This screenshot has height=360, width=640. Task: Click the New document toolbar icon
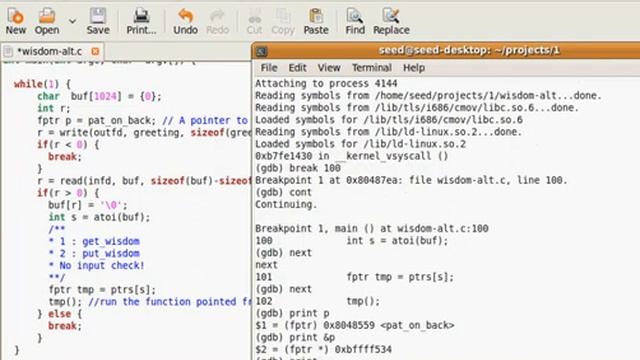tap(16, 21)
